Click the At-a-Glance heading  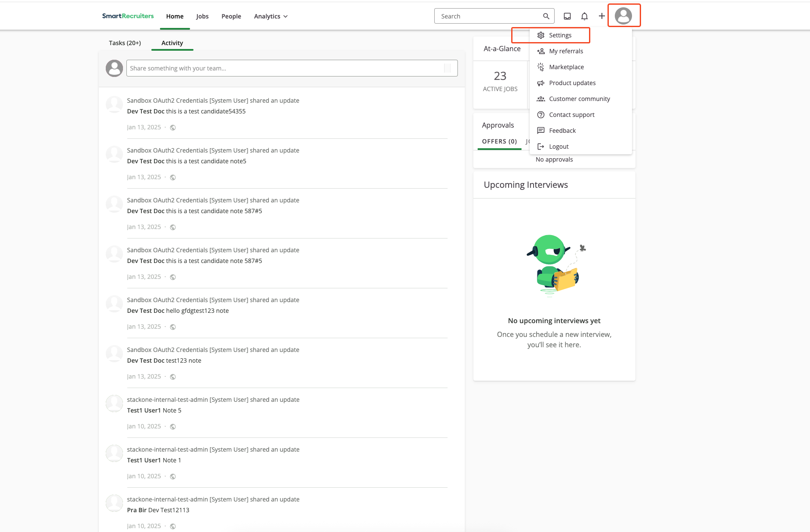pyautogui.click(x=502, y=49)
